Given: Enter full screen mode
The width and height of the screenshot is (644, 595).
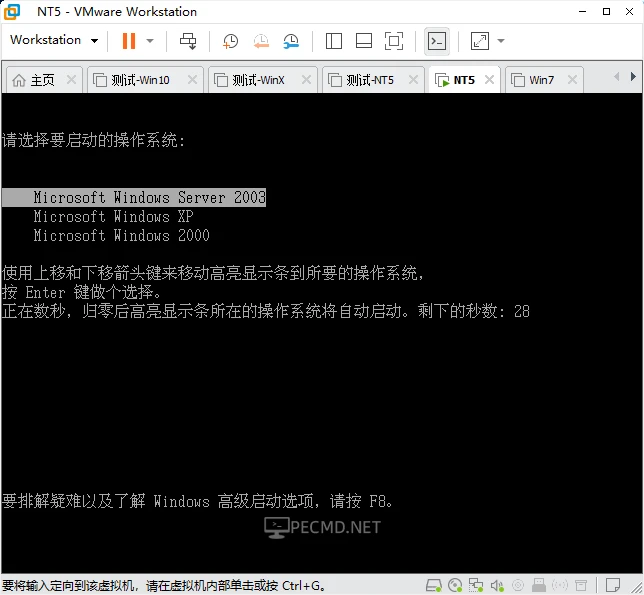Looking at the screenshot, I should pyautogui.click(x=393, y=41).
